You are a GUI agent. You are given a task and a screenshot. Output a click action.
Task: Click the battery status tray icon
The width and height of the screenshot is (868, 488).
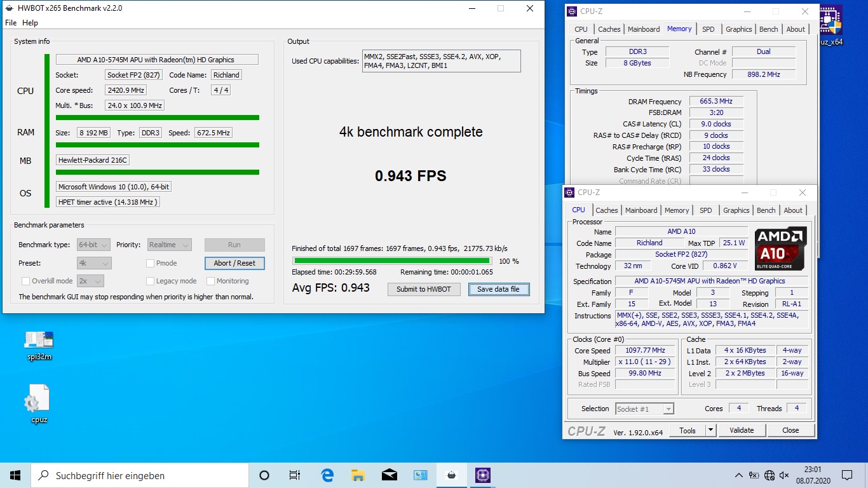tap(754, 475)
